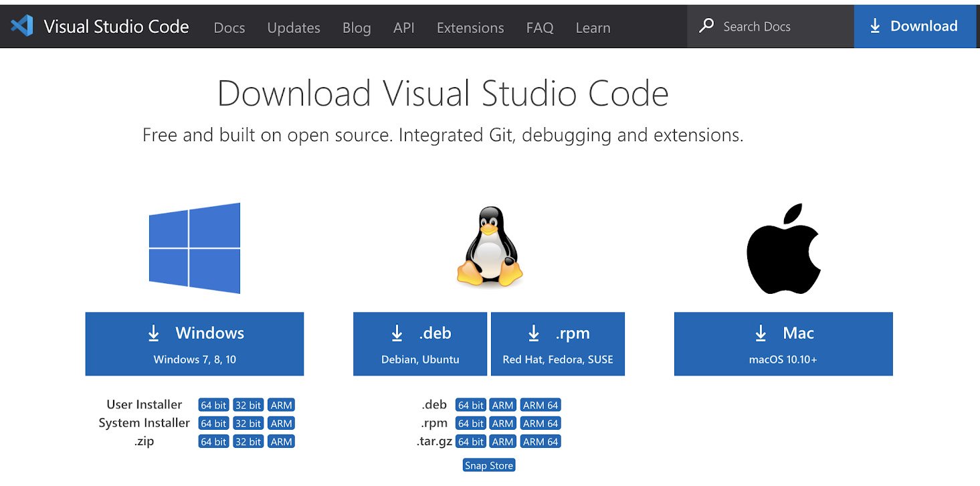Select Windows .zip 32 bit
980x486 pixels.
[x=248, y=441]
